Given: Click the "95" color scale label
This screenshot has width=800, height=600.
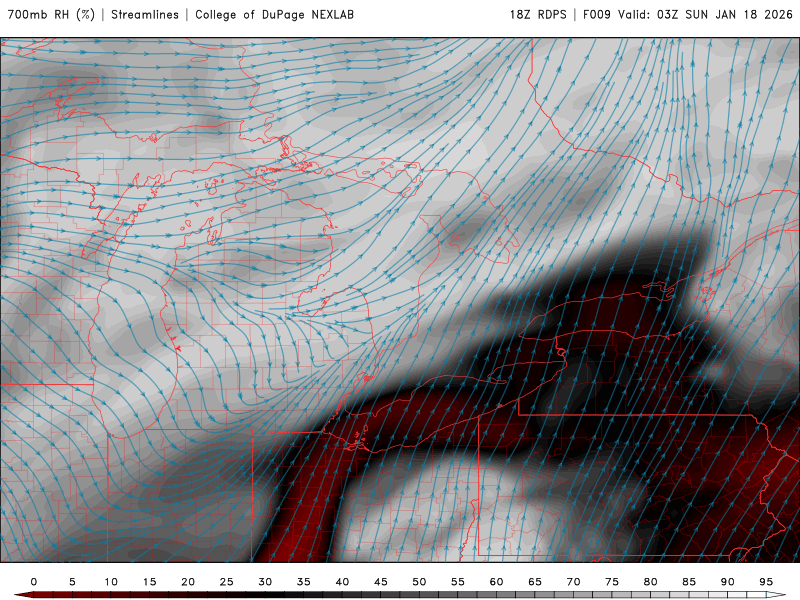Looking at the screenshot, I should click(x=766, y=582).
